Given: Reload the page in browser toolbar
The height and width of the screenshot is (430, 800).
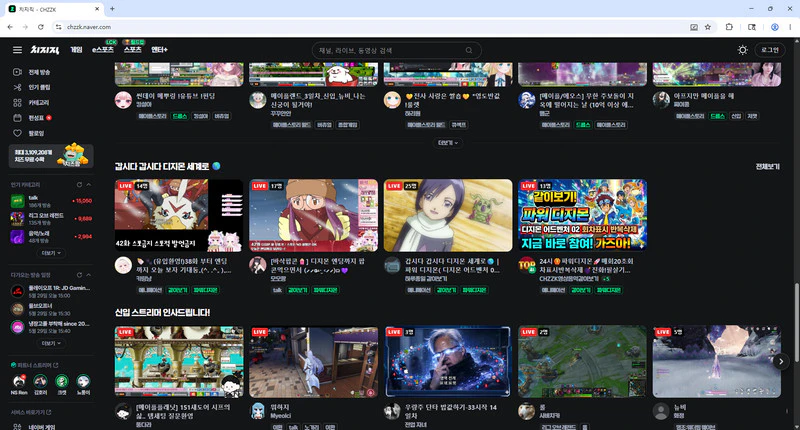Looking at the screenshot, I should (x=40, y=27).
